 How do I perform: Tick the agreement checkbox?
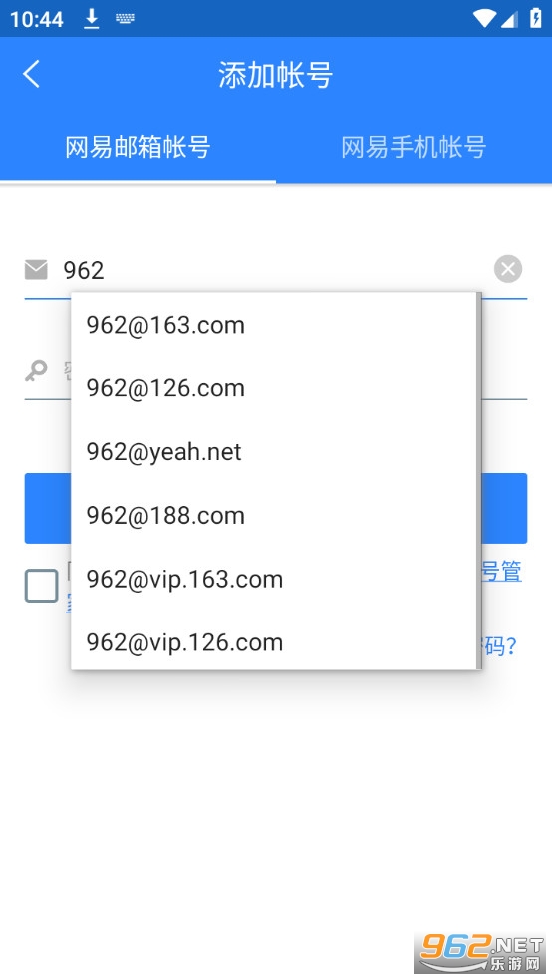tap(41, 586)
